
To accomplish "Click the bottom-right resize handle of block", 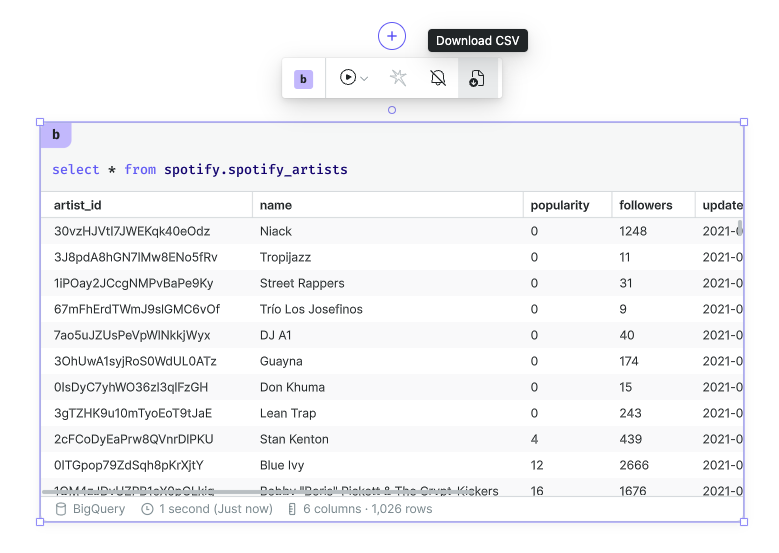I will pyautogui.click(x=744, y=522).
